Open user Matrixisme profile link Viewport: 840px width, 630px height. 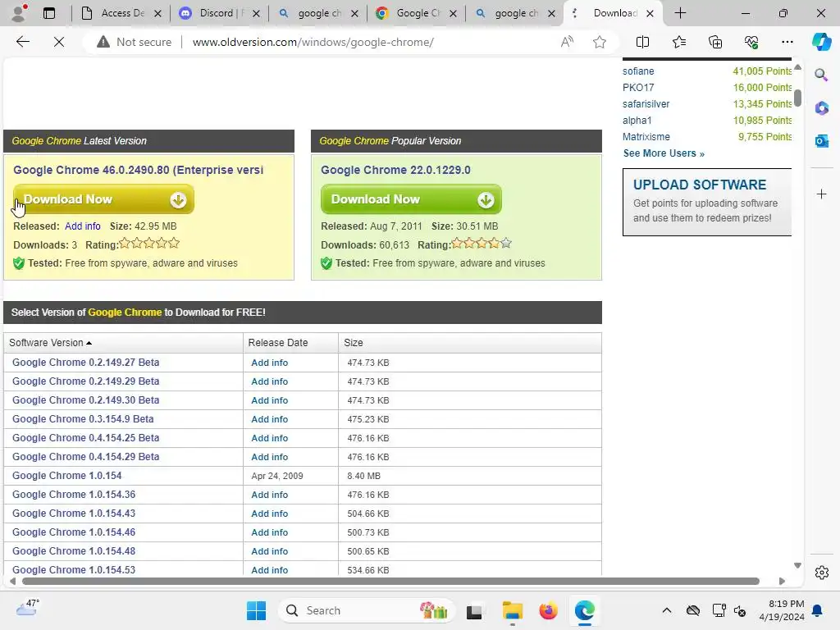tap(646, 137)
